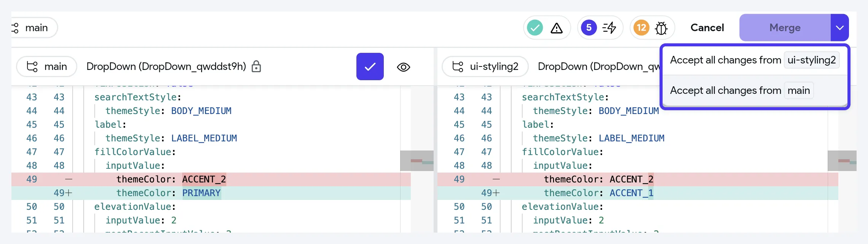Click inputValue: 2 line in left pane
Screen dimensions: 868x244
(141, 220)
